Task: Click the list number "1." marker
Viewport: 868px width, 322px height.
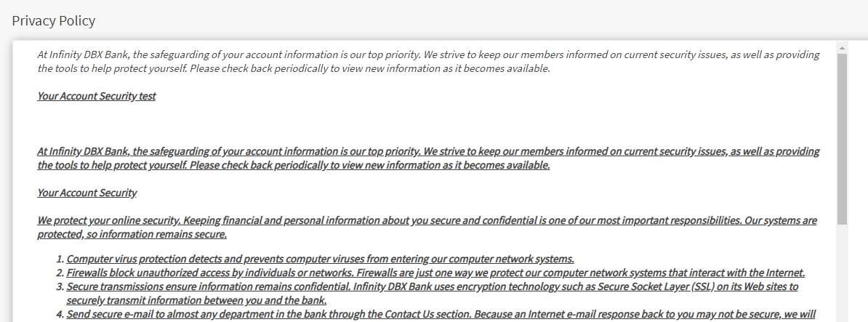Action: click(x=60, y=259)
